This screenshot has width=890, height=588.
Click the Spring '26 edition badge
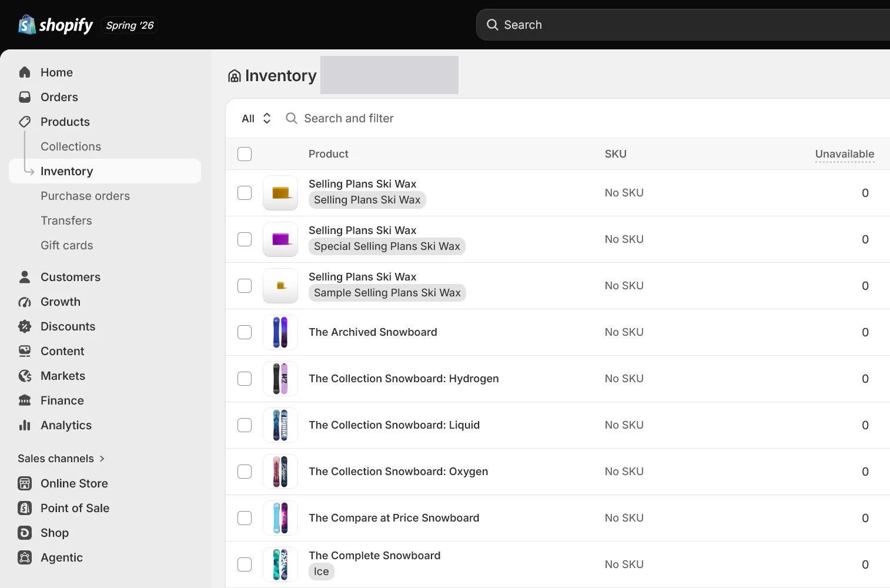pos(129,25)
